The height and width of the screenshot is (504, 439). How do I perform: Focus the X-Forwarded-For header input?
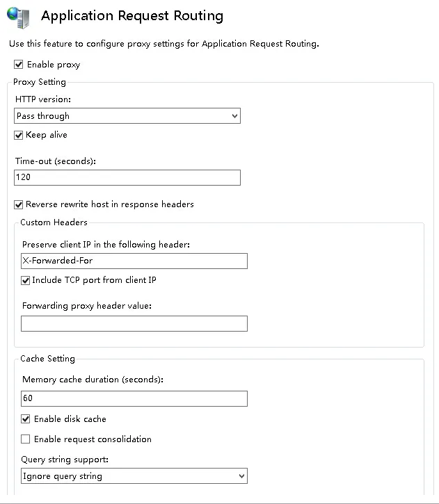tap(134, 261)
